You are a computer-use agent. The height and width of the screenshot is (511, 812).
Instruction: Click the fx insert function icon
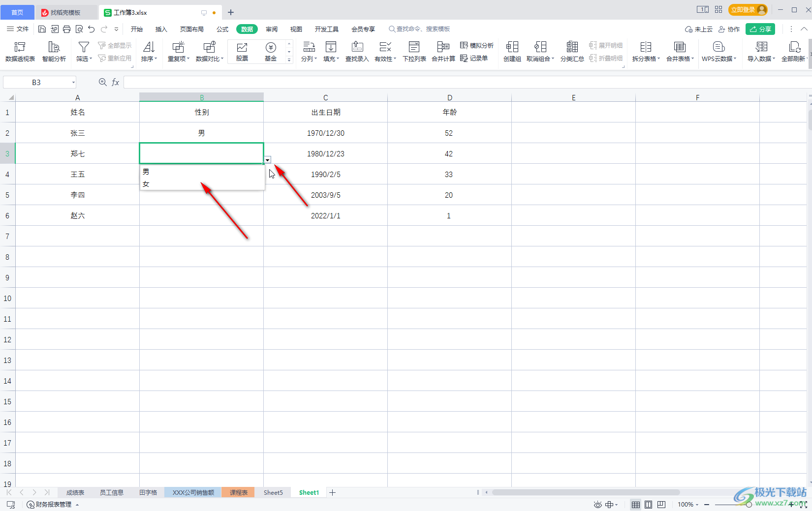[116, 82]
